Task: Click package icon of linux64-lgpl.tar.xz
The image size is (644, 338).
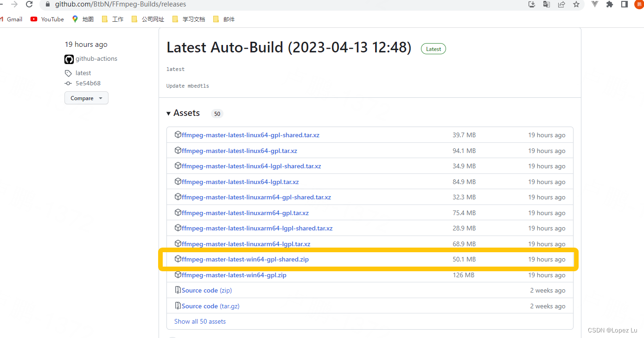Action: coord(178,181)
